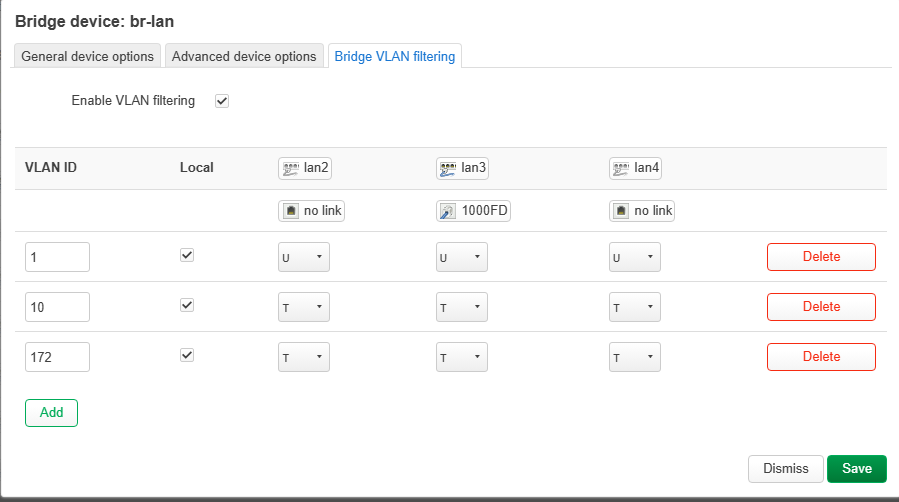The width and height of the screenshot is (899, 502).
Task: Click the 1000FD link speed text
Action: (x=484, y=210)
